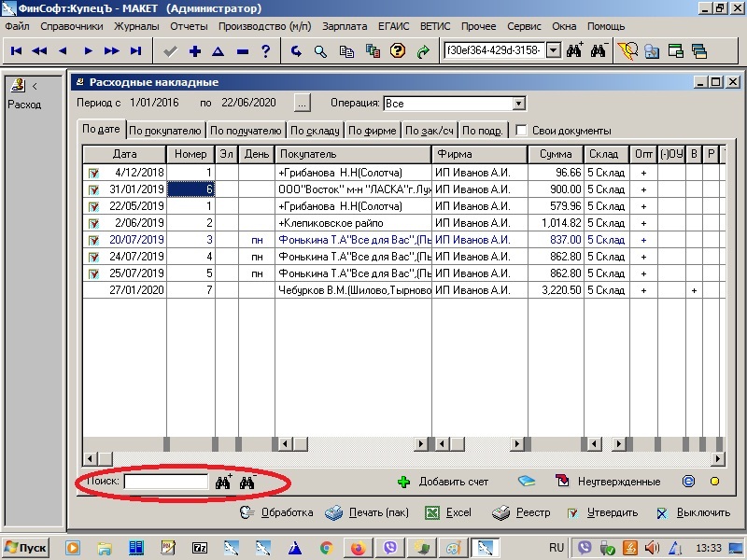
Task: Toggle approval mark on row 4/12/2018
Action: pyautogui.click(x=93, y=173)
